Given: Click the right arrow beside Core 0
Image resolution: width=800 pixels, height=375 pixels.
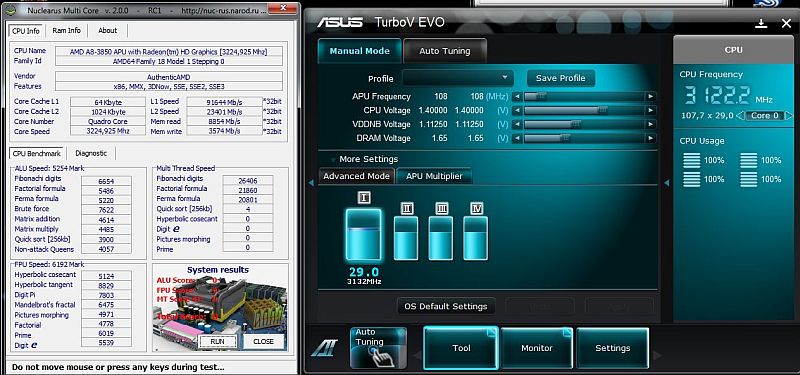Looking at the screenshot, I should 789,116.
